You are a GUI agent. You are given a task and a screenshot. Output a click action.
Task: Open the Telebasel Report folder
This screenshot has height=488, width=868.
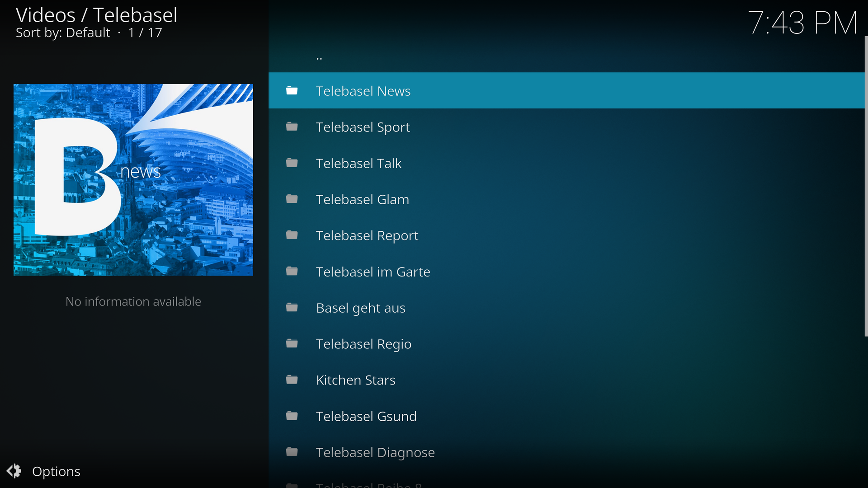[x=367, y=235]
